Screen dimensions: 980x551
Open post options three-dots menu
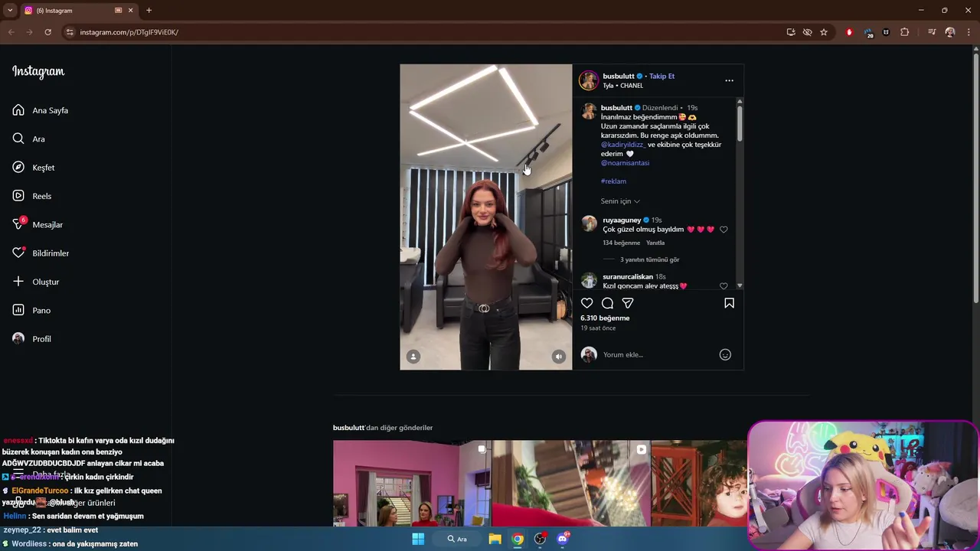coord(729,80)
